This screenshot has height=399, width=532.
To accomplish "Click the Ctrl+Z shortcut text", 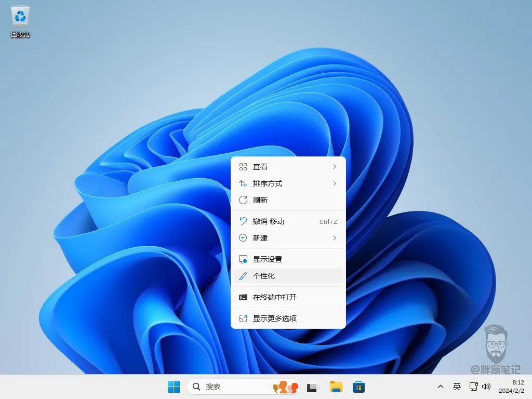I will pos(328,222).
